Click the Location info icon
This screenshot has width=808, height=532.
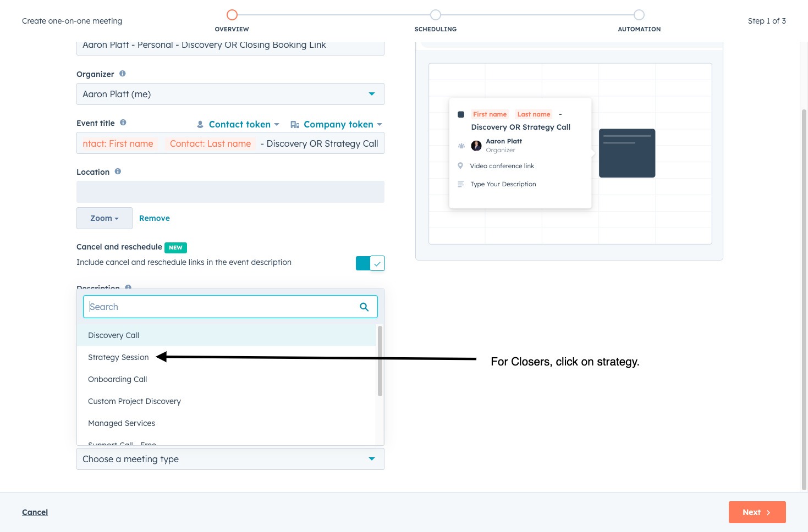coord(118,171)
